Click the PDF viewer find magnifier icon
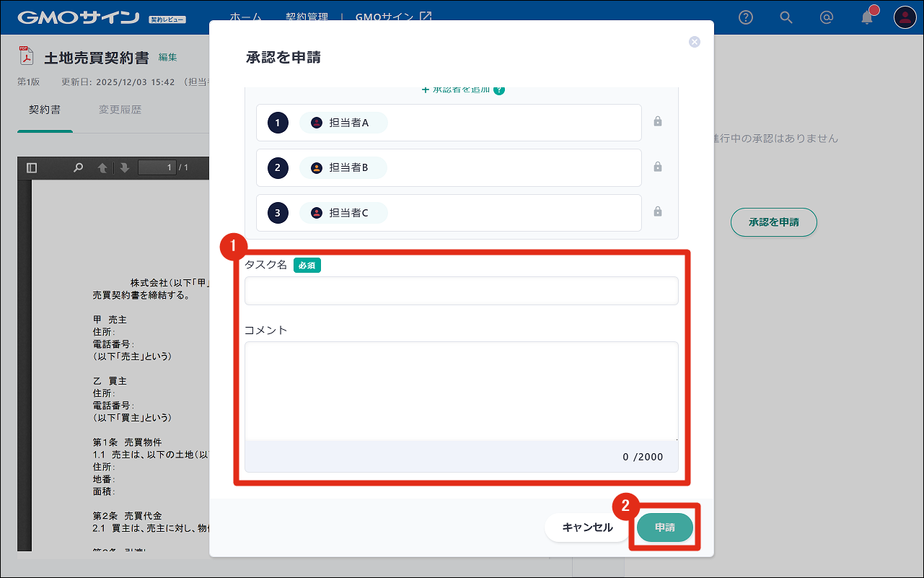The width and height of the screenshot is (924, 578). click(78, 168)
